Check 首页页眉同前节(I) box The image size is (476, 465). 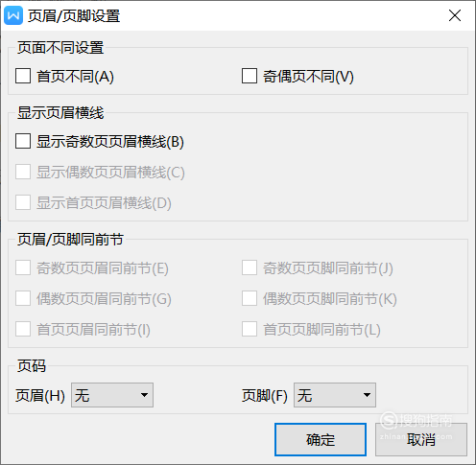[x=23, y=329]
